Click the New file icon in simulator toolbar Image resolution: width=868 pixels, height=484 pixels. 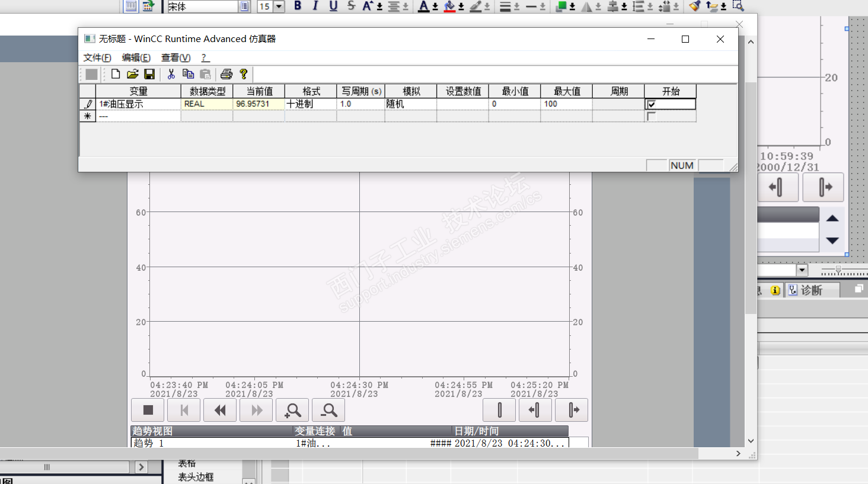click(116, 74)
